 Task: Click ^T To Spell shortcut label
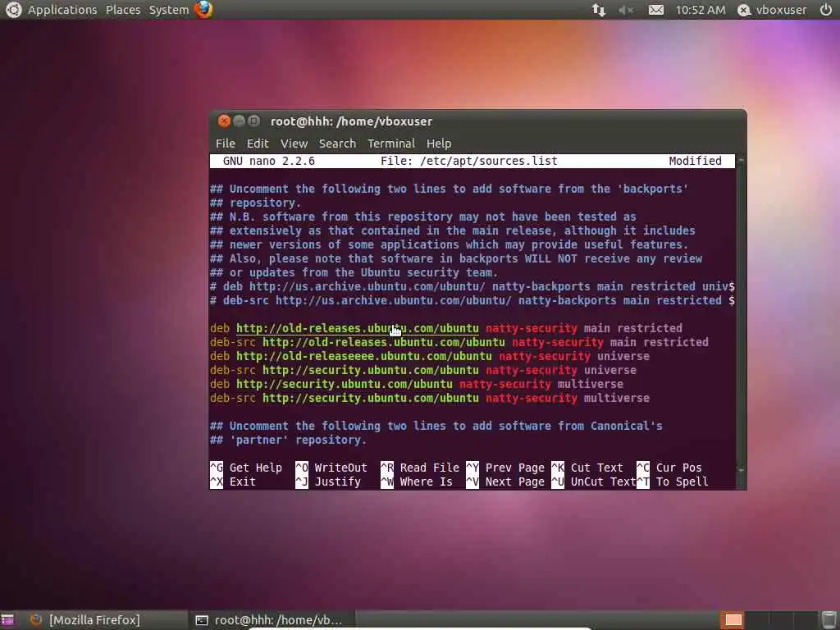click(673, 482)
